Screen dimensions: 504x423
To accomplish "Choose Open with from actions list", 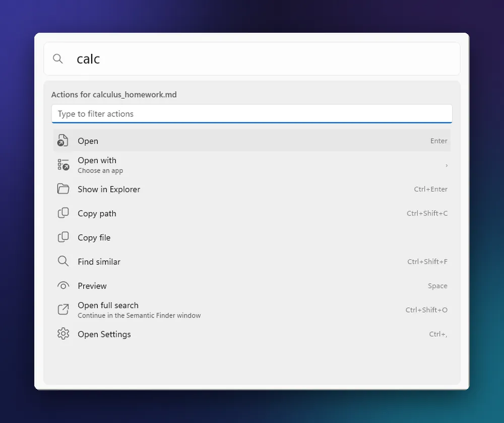I will [252, 165].
